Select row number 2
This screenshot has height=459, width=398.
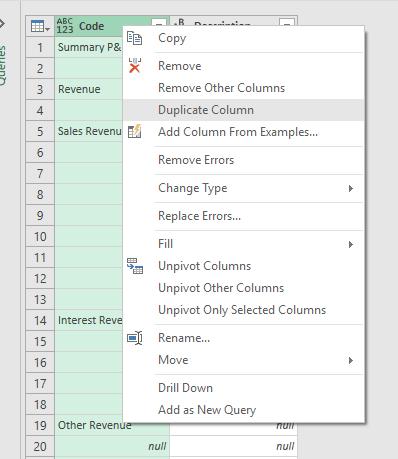pos(40,68)
